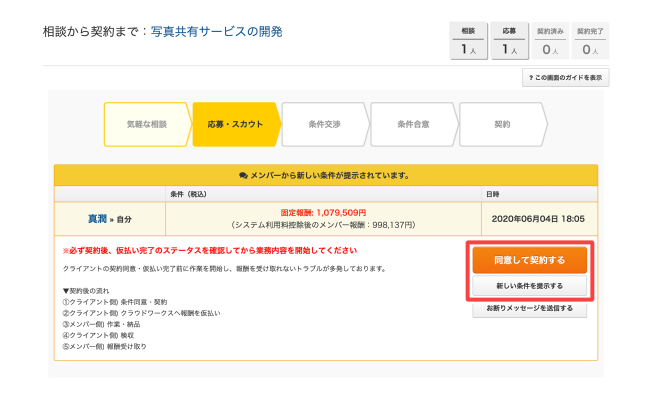Select the 契約完了 0人 counter
Image resolution: width=652 pixels, height=400 pixels.
(x=591, y=41)
